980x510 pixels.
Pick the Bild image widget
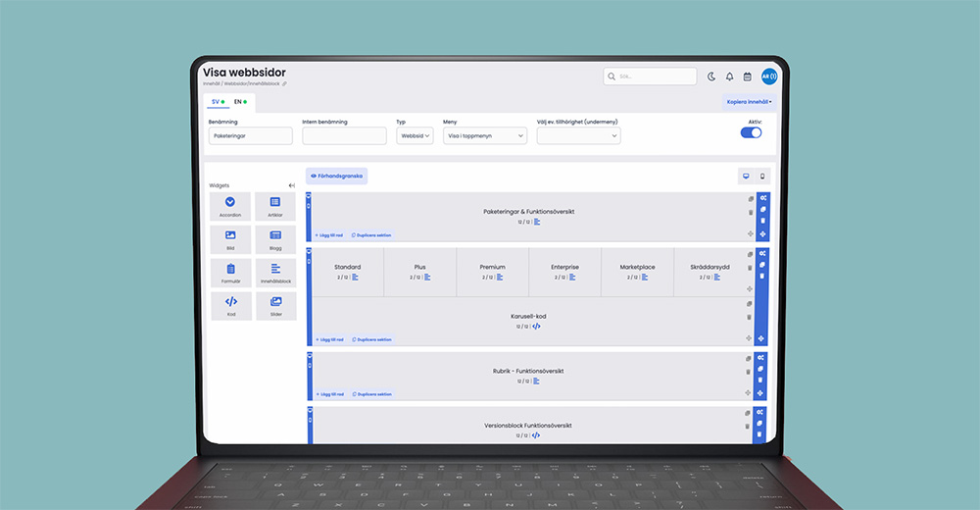coord(230,239)
